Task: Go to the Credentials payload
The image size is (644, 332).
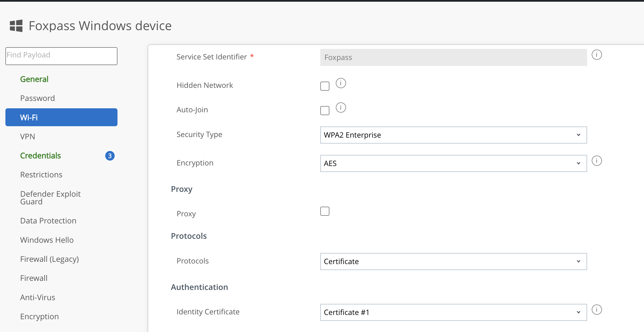Action: [40, 156]
